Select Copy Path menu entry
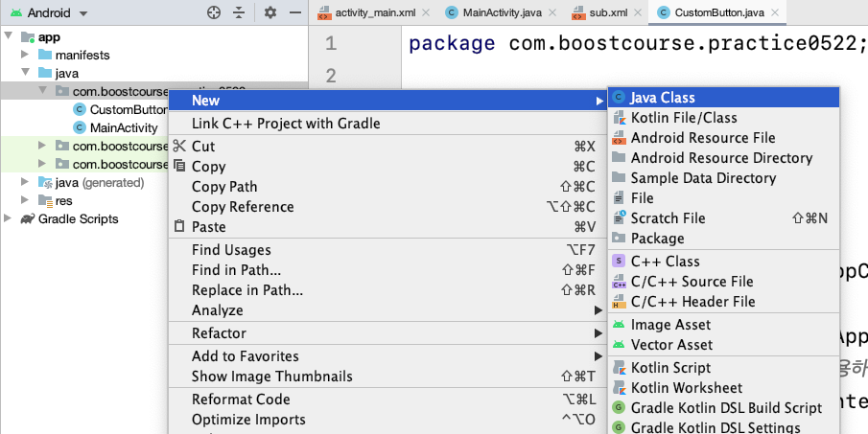The width and height of the screenshot is (868, 434). [x=387, y=187]
